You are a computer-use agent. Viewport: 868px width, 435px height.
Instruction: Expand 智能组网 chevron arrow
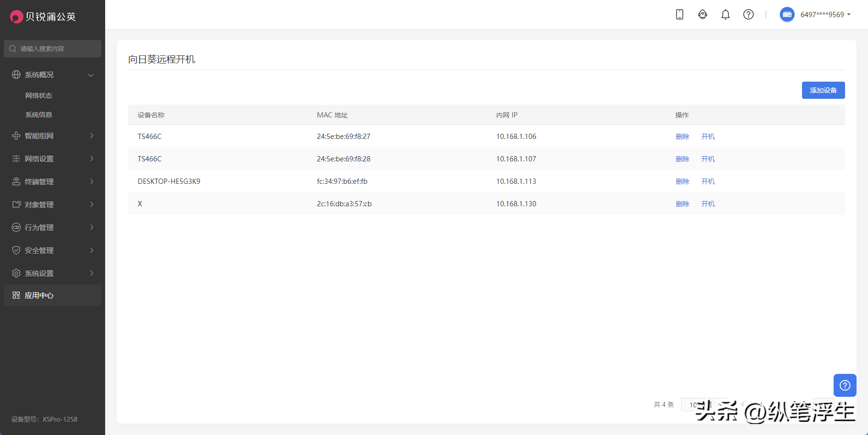pyautogui.click(x=92, y=136)
